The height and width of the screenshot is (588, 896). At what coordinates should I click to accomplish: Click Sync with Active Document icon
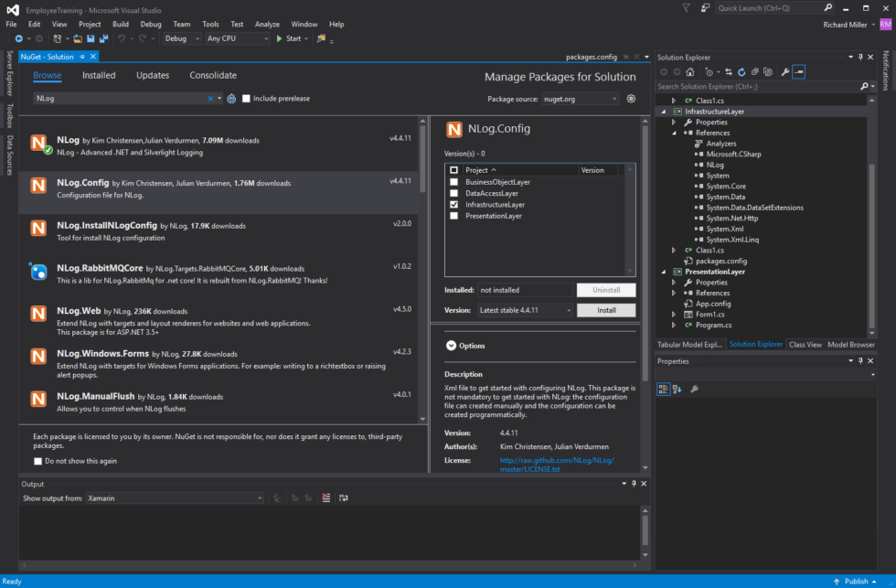(x=729, y=72)
